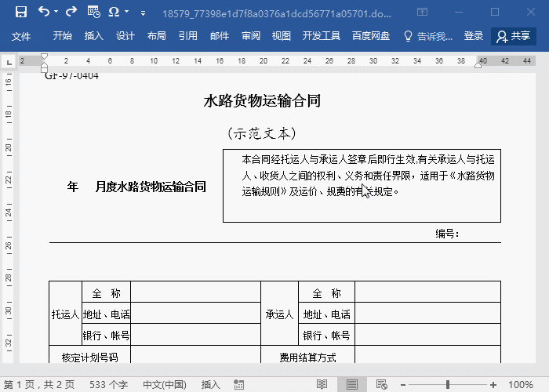This screenshot has width=549, height=392.
Task: Click the 水路货物运输合同 title
Action: [262, 101]
